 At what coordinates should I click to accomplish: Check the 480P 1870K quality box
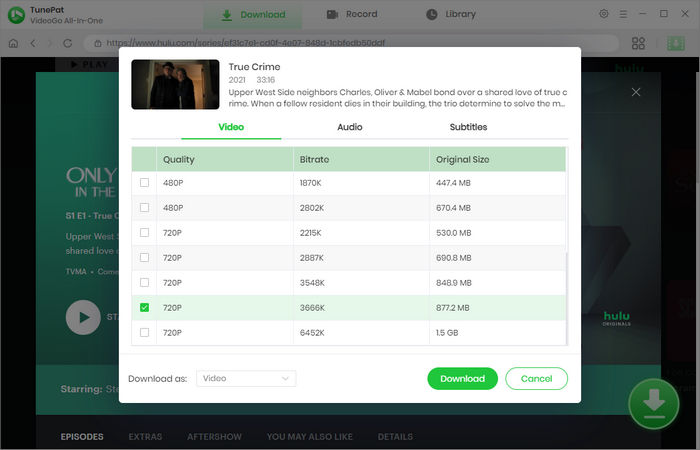point(145,183)
